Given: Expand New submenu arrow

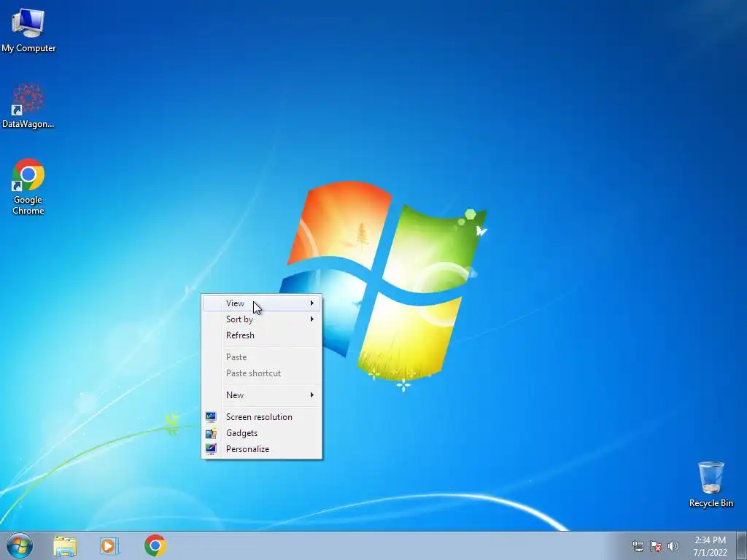Looking at the screenshot, I should 312,395.
